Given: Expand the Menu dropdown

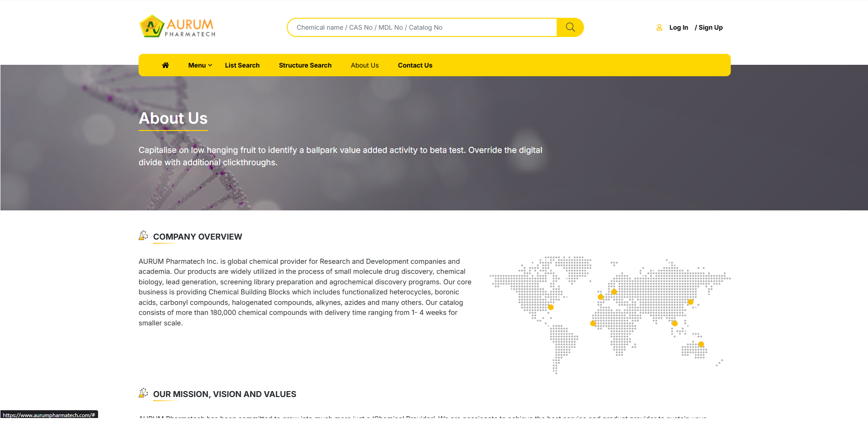Looking at the screenshot, I should [x=200, y=65].
